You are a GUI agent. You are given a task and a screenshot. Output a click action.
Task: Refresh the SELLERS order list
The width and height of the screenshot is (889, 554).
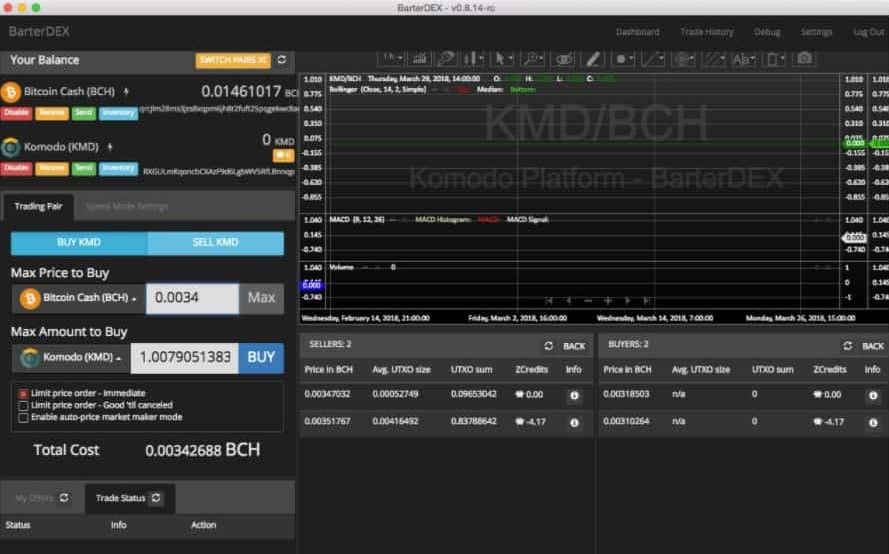[x=548, y=345]
